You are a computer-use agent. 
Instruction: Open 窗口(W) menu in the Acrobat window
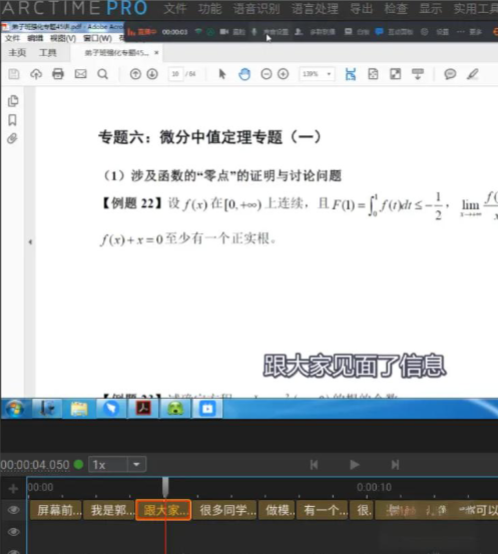tap(97, 38)
